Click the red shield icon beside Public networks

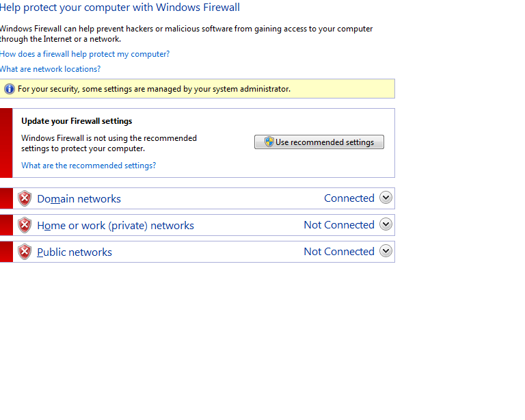25,252
